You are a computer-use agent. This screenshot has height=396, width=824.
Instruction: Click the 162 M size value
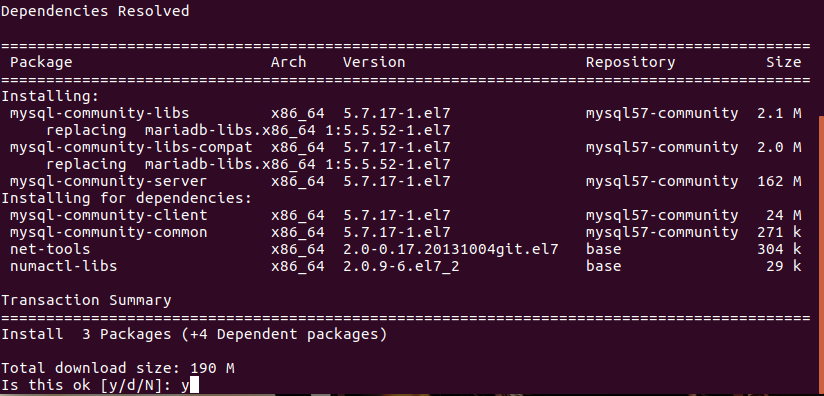(x=779, y=182)
